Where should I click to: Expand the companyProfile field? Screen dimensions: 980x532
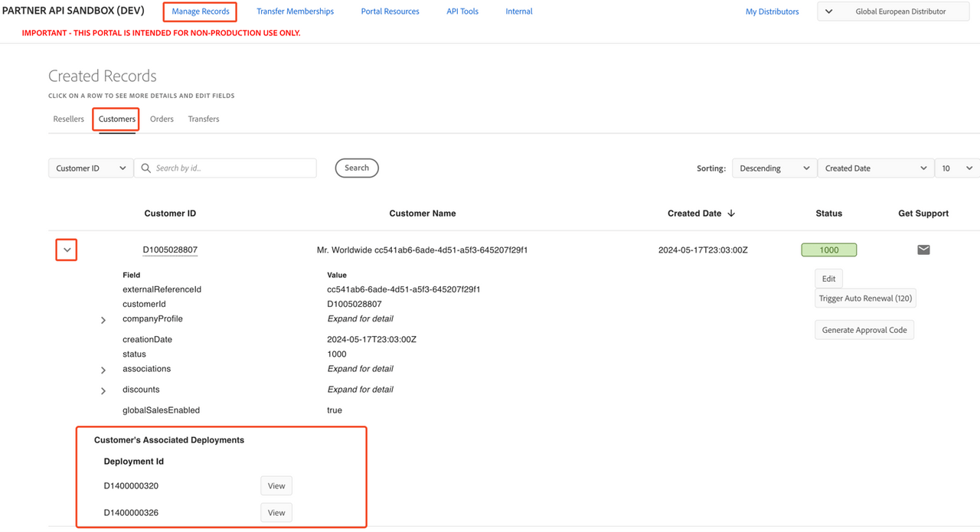coord(103,320)
